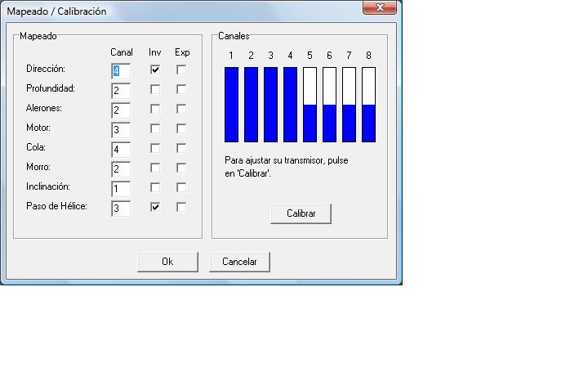Screen dimensions: 588x368
Task: Check the Inv box for Motor
Action: [155, 128]
